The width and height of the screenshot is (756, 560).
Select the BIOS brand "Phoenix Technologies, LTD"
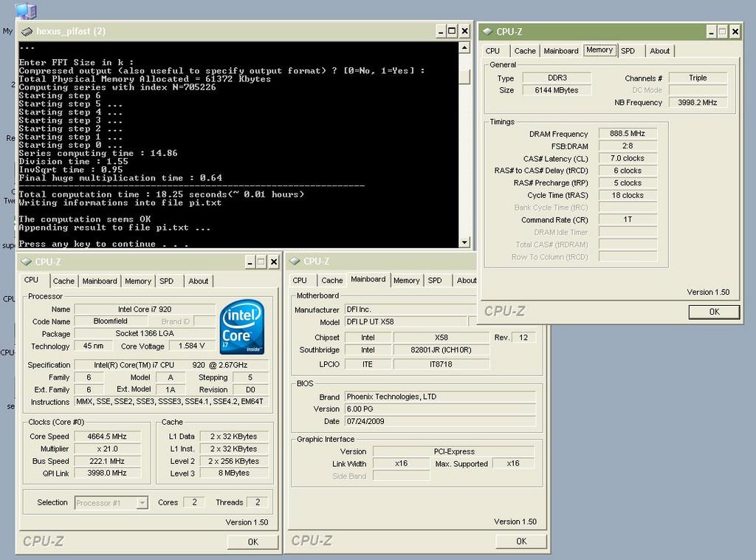tap(440, 397)
